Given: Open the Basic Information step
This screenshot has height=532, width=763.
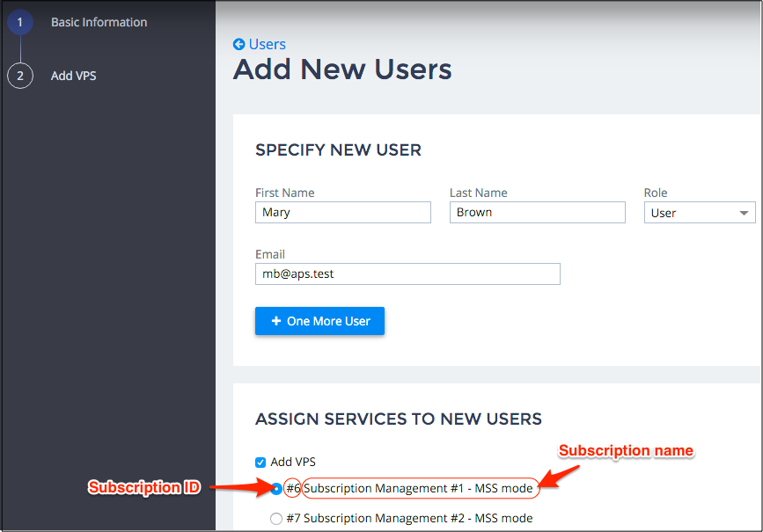Looking at the screenshot, I should [99, 22].
